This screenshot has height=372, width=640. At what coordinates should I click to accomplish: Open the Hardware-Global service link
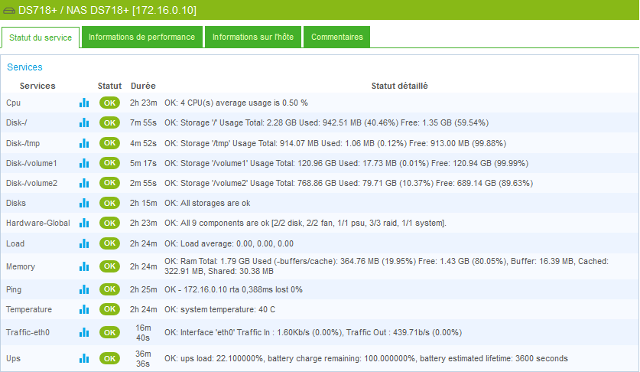pyautogui.click(x=38, y=223)
